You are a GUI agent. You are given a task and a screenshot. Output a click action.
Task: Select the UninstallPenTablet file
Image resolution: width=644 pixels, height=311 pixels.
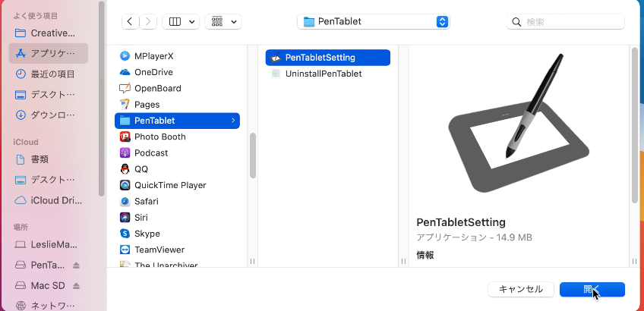tap(328, 74)
